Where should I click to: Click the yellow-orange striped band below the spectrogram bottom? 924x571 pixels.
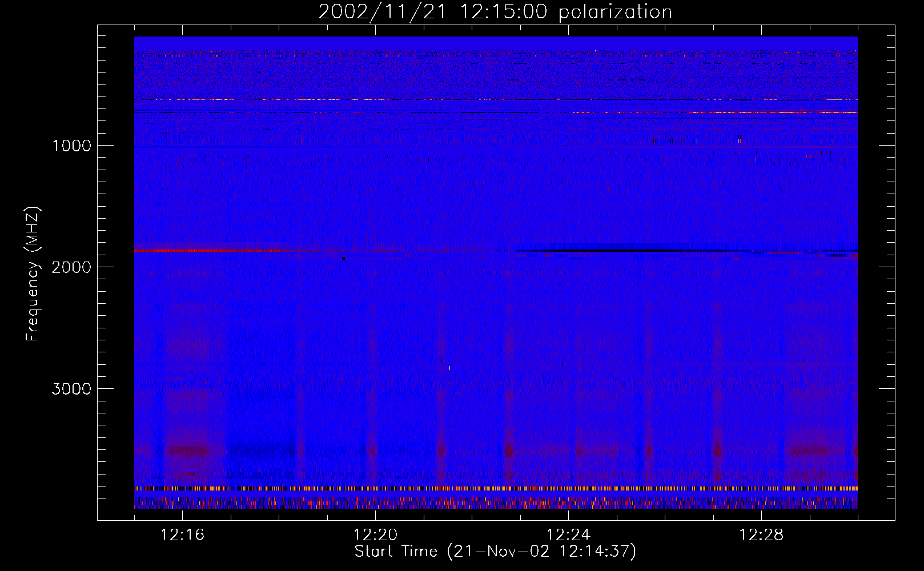(496, 489)
